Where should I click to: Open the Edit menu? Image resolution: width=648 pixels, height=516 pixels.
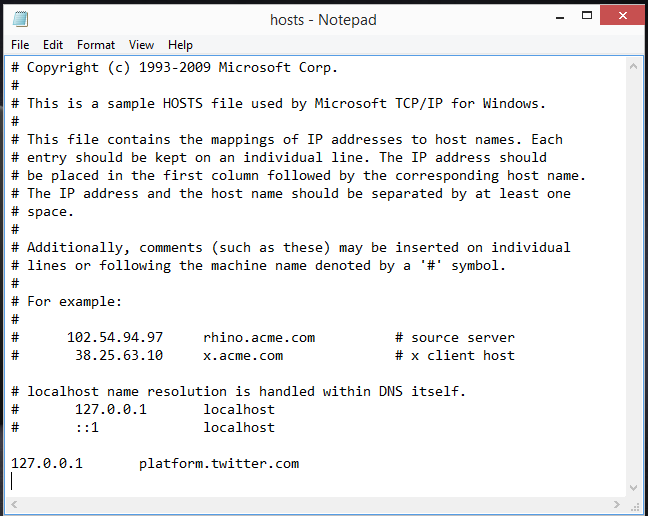click(x=53, y=45)
